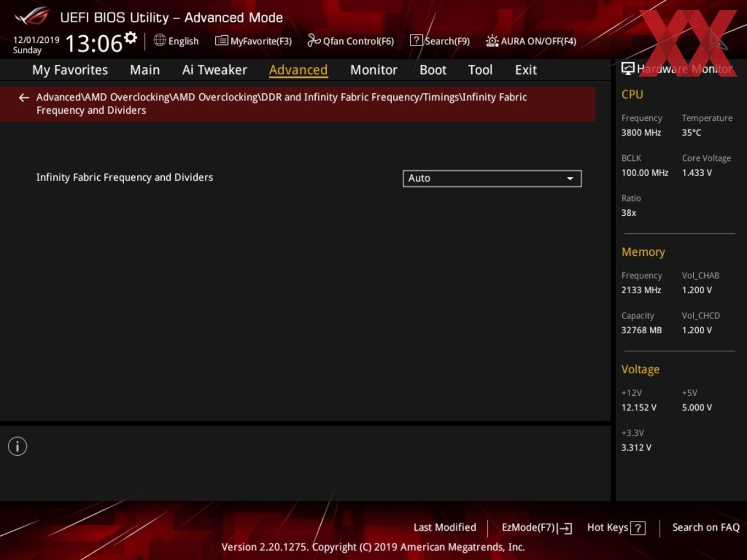Click +12V value 12.152 V
The image size is (747, 560).
point(639,407)
